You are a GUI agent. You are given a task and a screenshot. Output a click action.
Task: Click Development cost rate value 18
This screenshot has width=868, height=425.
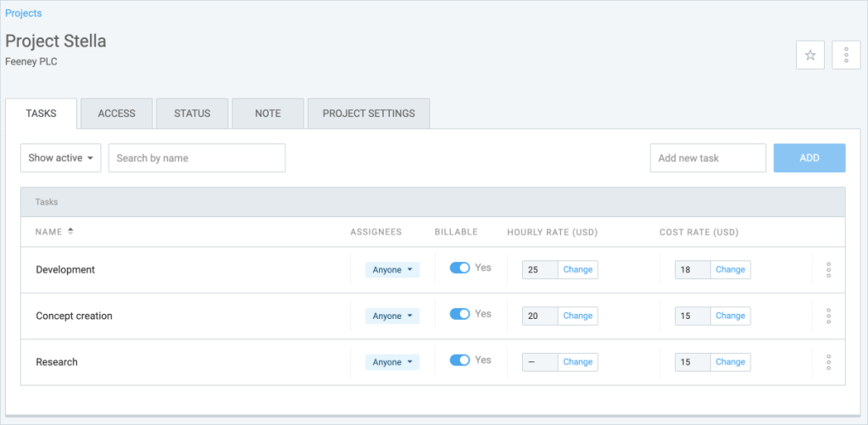(x=693, y=270)
